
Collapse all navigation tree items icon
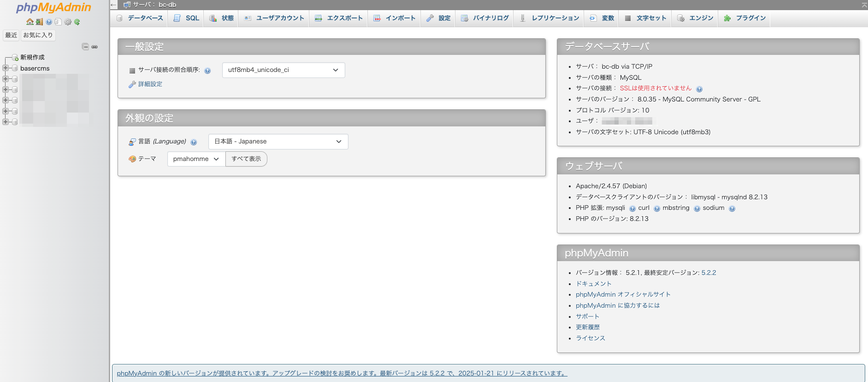point(85,47)
